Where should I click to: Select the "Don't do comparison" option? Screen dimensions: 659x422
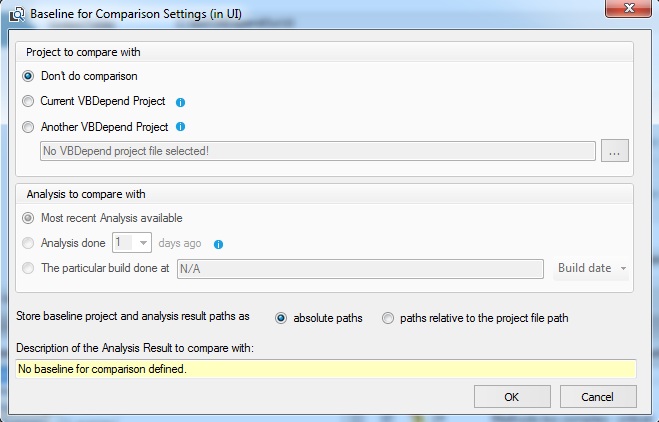pyautogui.click(x=28, y=76)
